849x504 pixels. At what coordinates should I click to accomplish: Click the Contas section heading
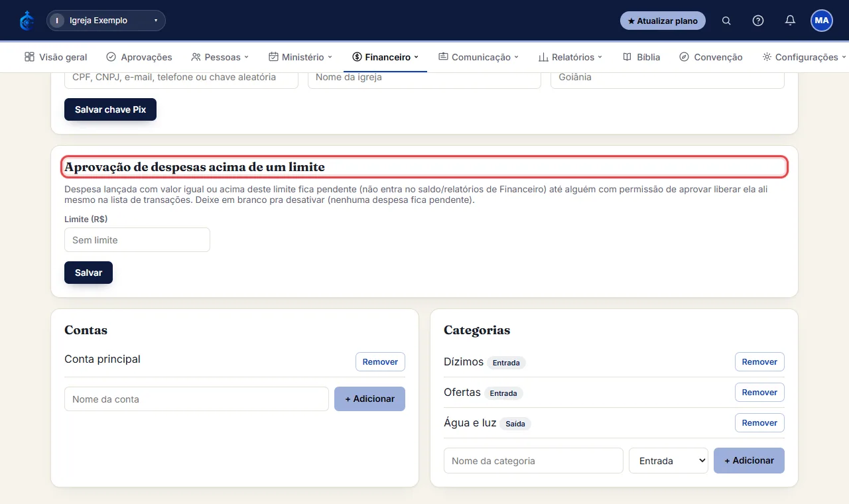click(86, 330)
